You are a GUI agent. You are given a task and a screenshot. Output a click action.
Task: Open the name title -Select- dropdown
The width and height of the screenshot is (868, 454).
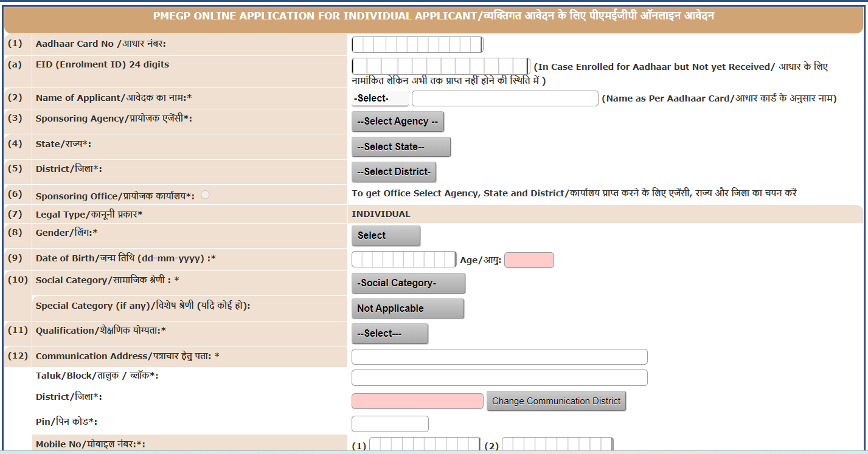380,98
